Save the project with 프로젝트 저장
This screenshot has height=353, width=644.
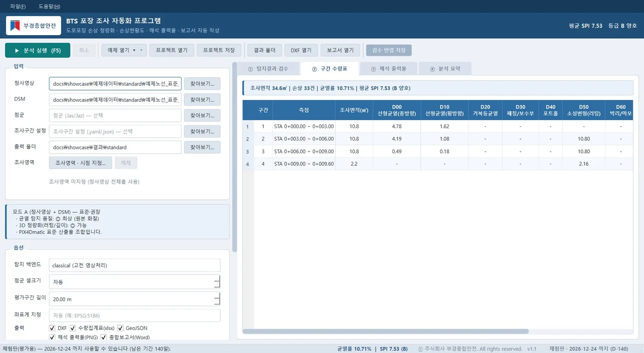[x=219, y=50]
